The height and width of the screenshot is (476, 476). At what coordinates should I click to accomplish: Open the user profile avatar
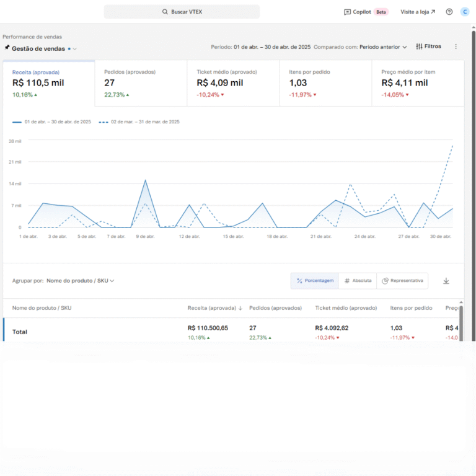pyautogui.click(x=464, y=12)
